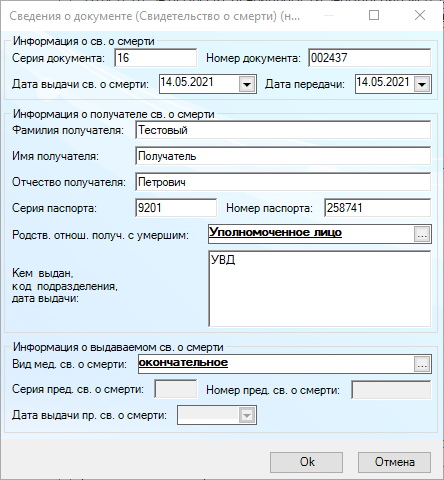Click the Отмена button
Screen dimensions: 444x480
(x=394, y=462)
